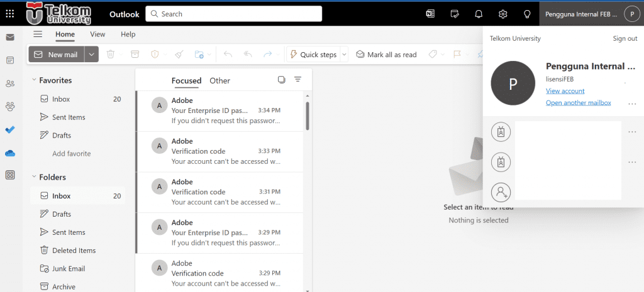The image size is (644, 292).
Task: Click the Tips lightbulb icon
Action: [527, 14]
